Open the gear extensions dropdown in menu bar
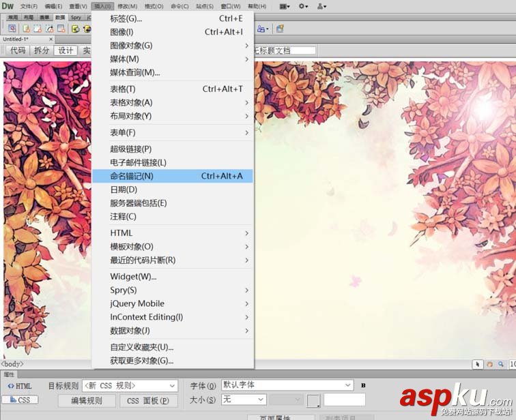Viewport: 516px width, 420px height. [x=303, y=6]
